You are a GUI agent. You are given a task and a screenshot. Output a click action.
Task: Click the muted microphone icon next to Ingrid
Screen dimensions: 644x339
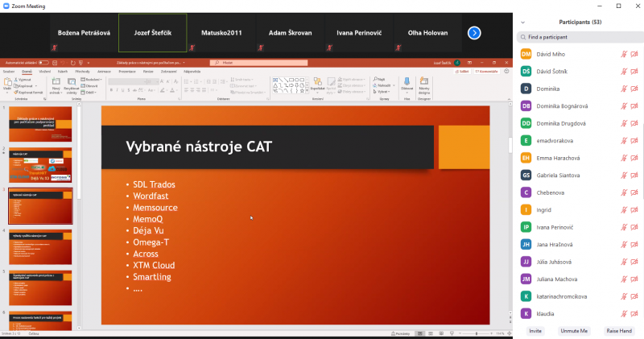pos(624,209)
